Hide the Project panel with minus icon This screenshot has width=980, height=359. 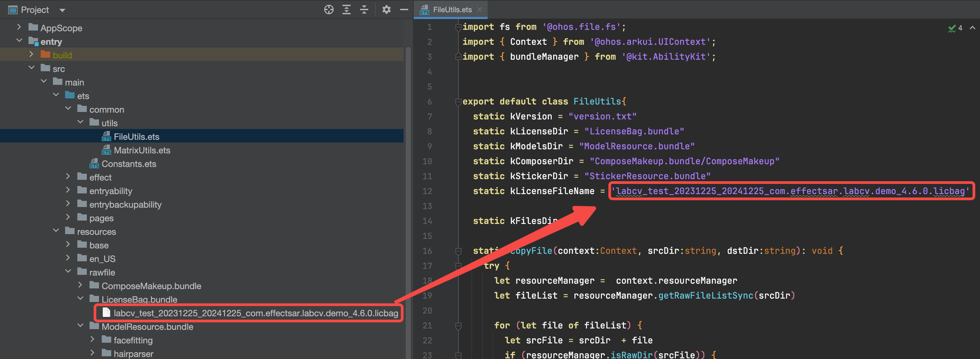tap(404, 10)
